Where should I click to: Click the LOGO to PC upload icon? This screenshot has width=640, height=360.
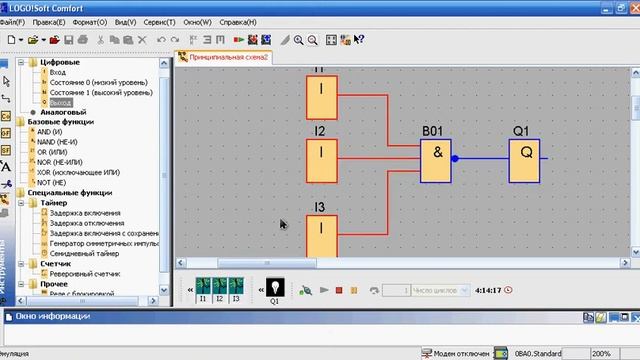coord(266,40)
